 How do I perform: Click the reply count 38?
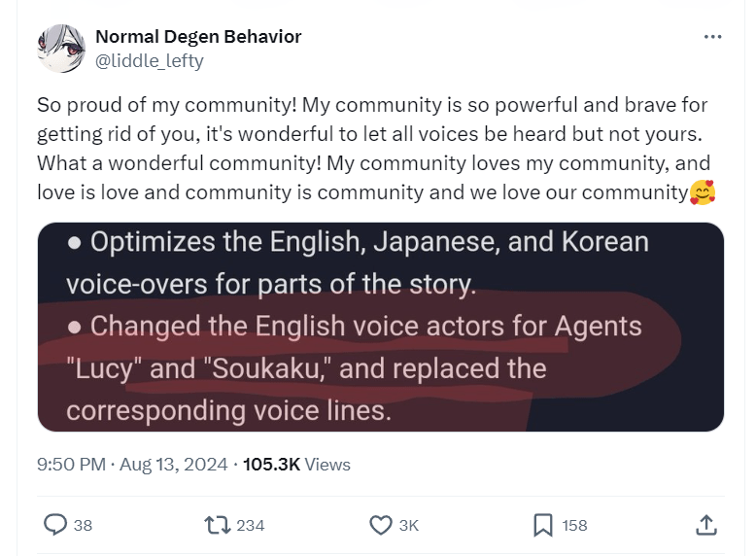point(84,525)
